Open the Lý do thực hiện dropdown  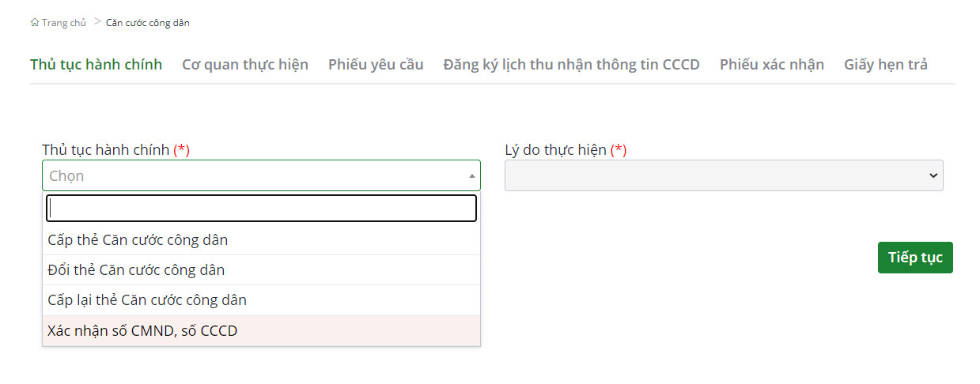click(724, 175)
